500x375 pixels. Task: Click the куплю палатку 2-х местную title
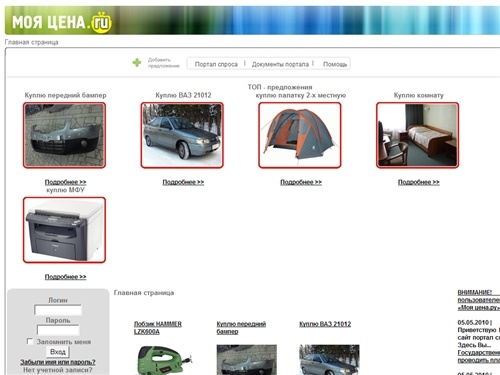(x=301, y=95)
